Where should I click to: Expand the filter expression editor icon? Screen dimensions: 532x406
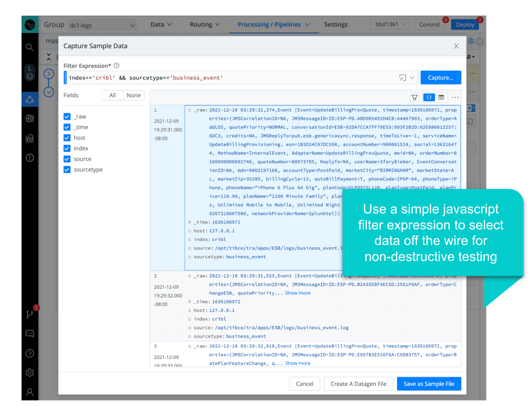click(x=402, y=78)
